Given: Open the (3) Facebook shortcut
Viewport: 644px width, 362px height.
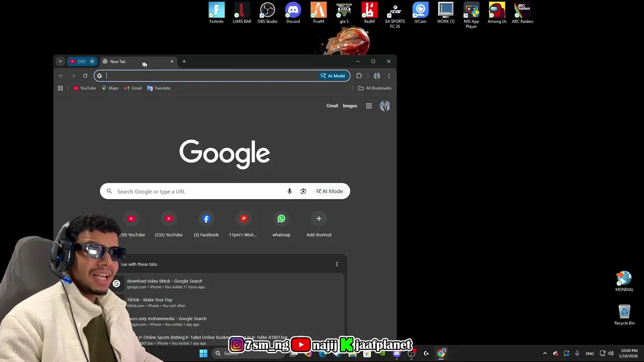Looking at the screenshot, I should [206, 224].
